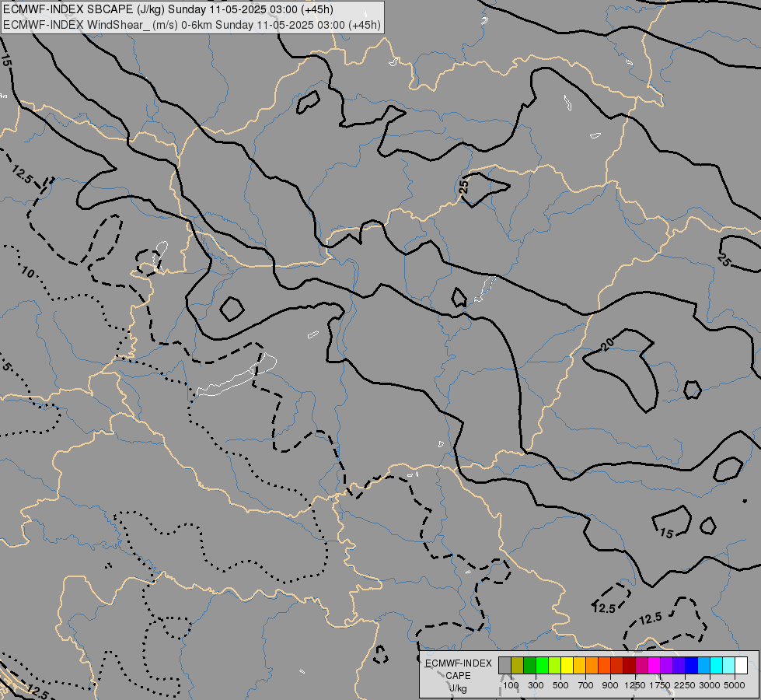Pick the bright green legend swatch
761x700 pixels.
(x=542, y=666)
